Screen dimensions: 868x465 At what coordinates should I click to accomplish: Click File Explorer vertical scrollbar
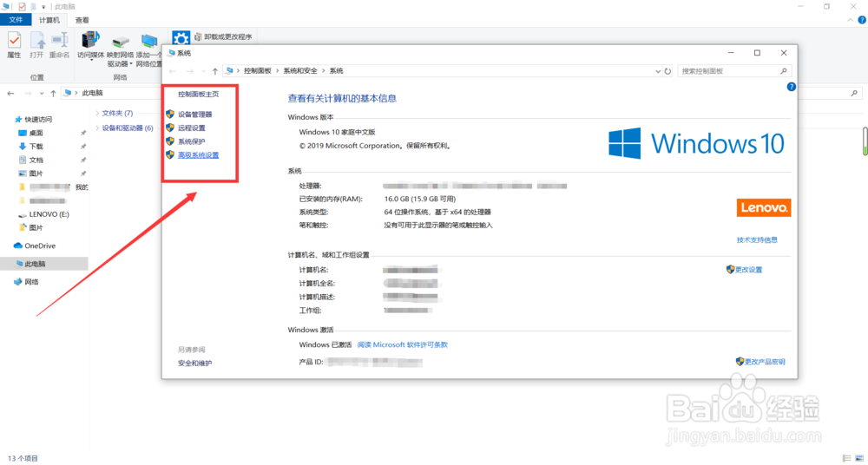click(x=865, y=141)
